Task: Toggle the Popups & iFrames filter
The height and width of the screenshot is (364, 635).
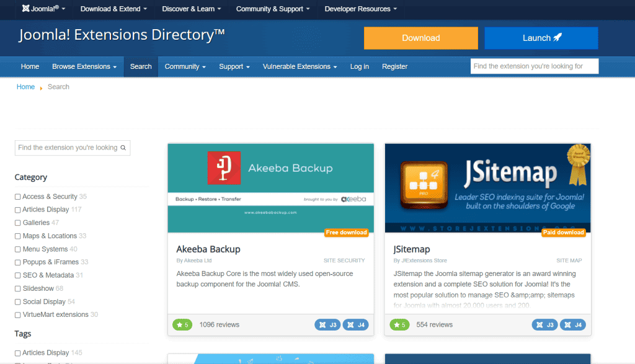Action: (x=17, y=262)
